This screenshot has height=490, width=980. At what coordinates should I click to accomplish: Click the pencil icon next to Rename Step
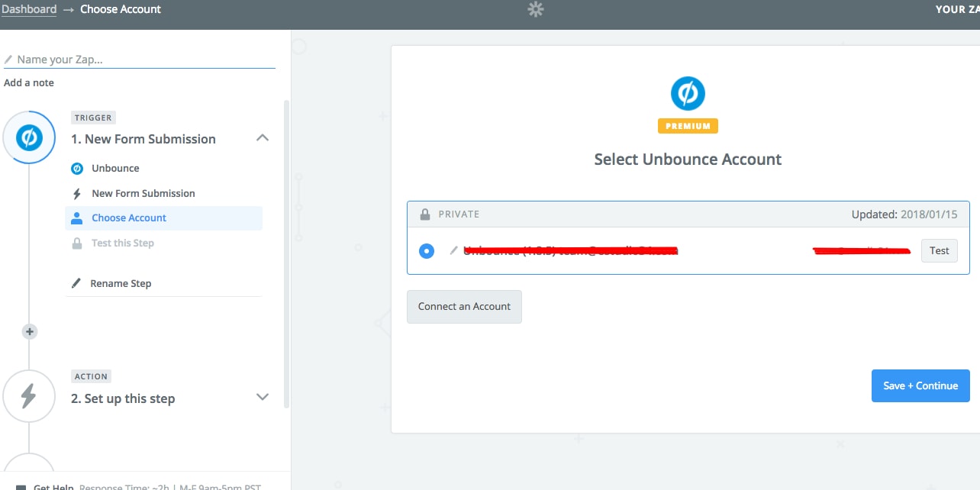pos(76,283)
